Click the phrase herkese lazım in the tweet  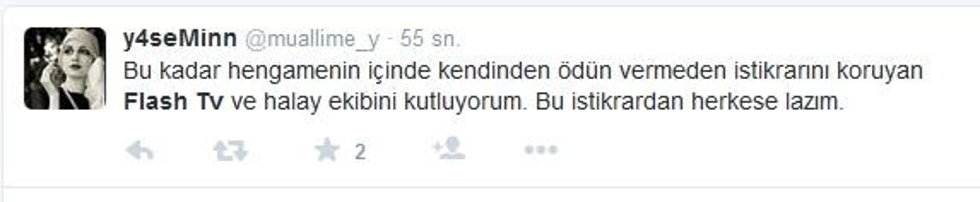pos(767,102)
